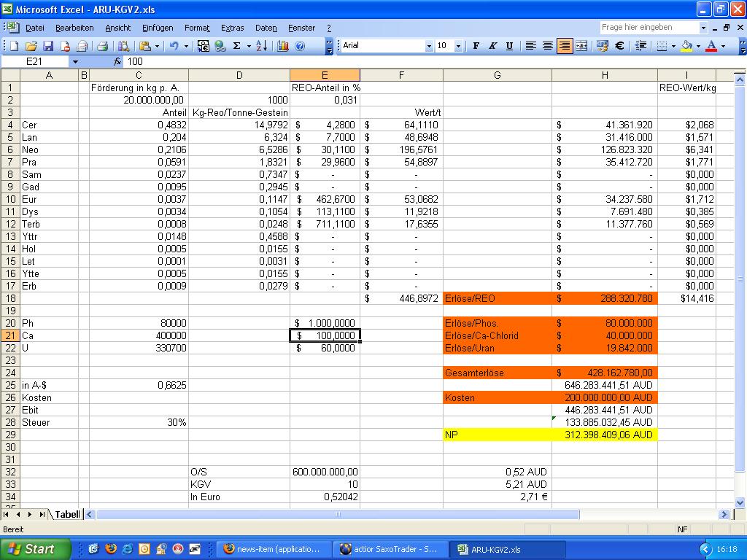Open the Arial font dropdown
Screen dimensions: 747x560
[x=430, y=45]
